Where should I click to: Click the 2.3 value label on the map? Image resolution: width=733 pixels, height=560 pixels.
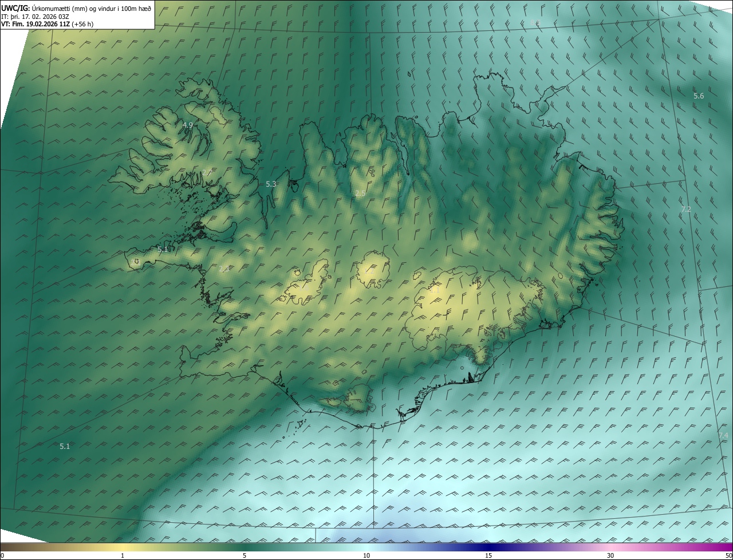(x=224, y=269)
